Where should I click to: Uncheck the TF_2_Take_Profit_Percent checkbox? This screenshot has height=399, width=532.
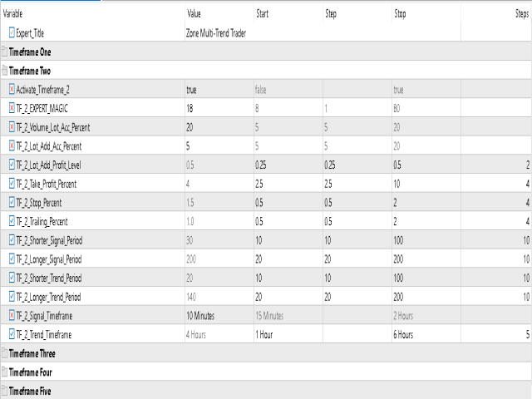point(12,184)
